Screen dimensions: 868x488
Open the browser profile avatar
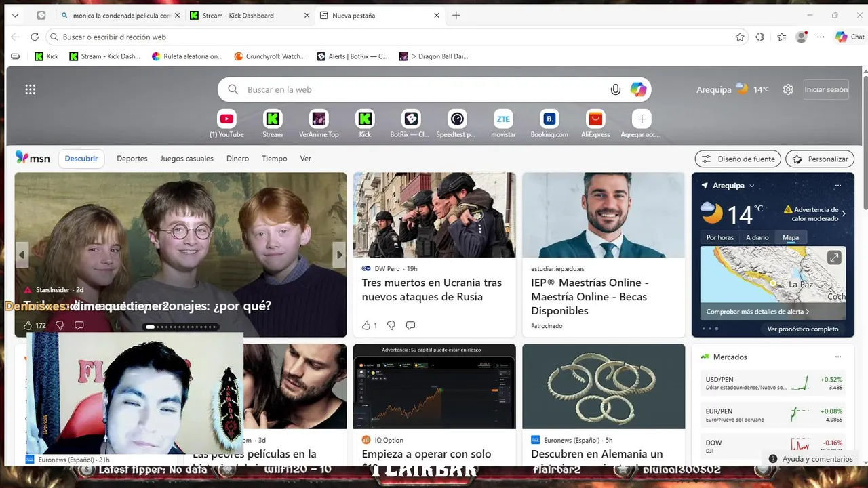pos(802,37)
